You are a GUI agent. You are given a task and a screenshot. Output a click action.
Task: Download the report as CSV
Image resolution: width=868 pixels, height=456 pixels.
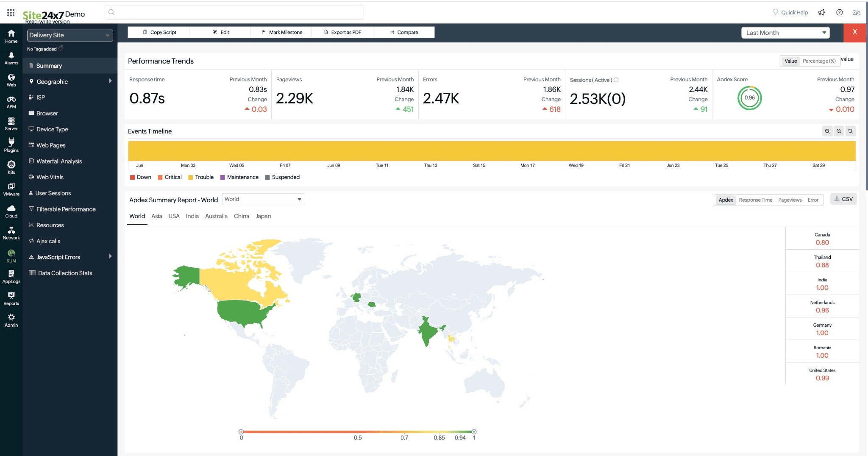click(x=843, y=199)
